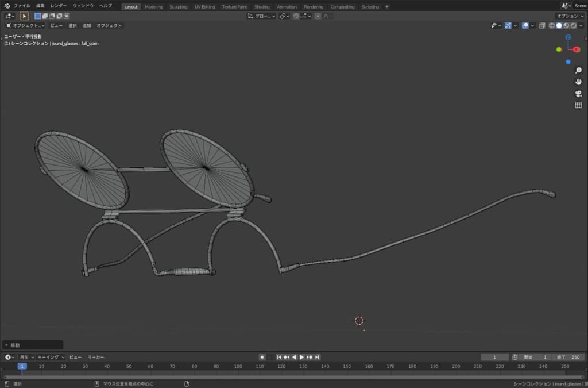Jump to the next keyframe

pyautogui.click(x=310, y=357)
